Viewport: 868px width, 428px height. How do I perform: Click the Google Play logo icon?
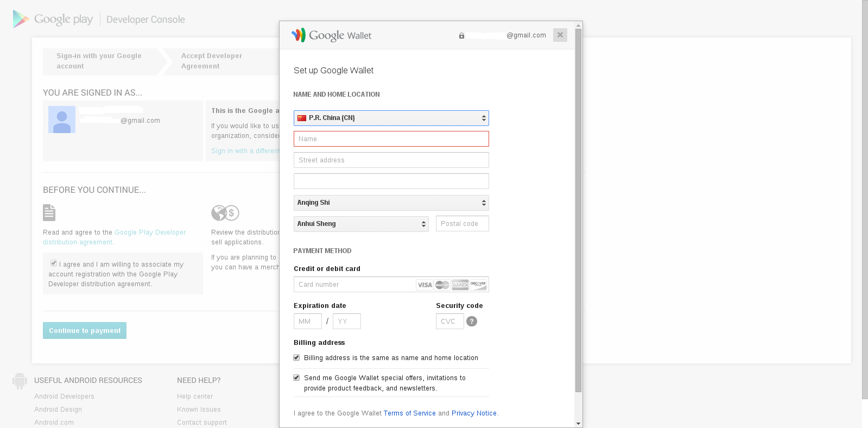point(21,19)
